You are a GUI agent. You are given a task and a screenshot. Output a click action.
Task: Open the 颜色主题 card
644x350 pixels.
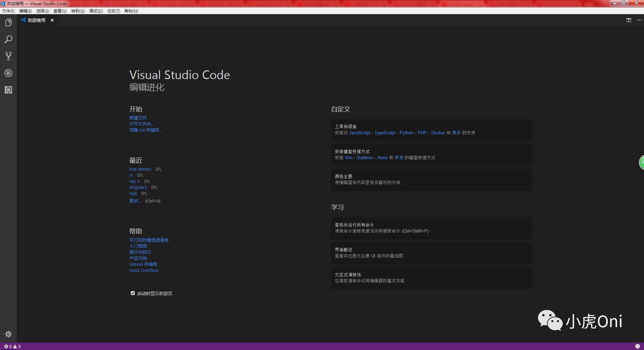pyautogui.click(x=432, y=180)
